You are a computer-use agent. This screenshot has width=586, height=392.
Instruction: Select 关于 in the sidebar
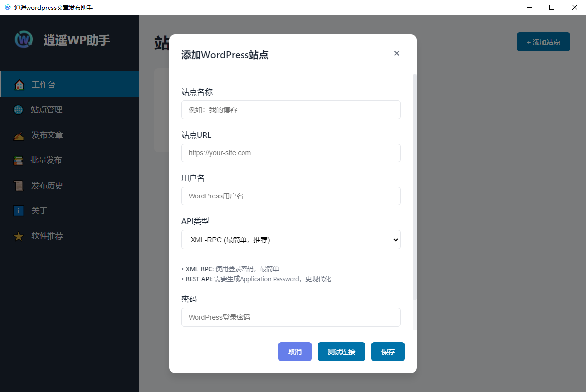click(69, 210)
